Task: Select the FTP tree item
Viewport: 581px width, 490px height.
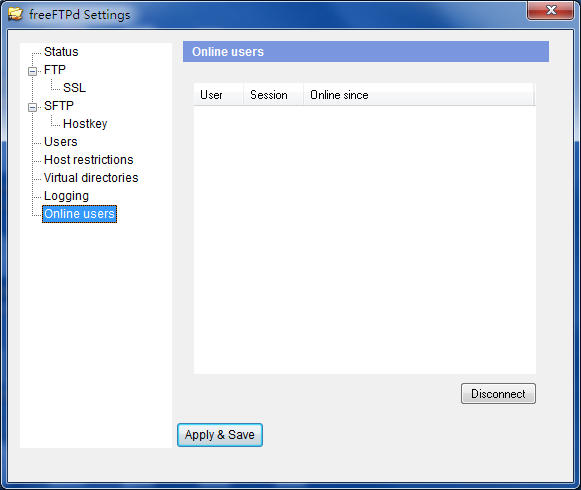Action: [54, 70]
